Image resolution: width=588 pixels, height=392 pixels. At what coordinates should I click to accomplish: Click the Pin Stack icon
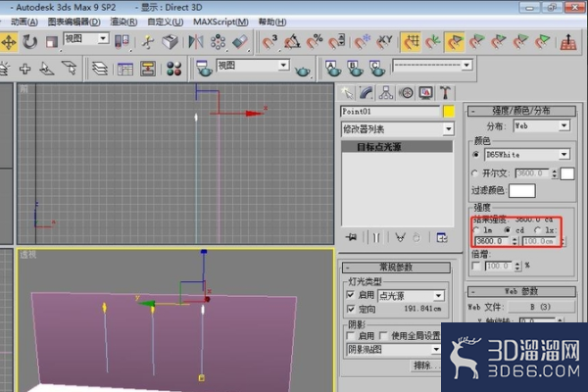[x=352, y=237]
